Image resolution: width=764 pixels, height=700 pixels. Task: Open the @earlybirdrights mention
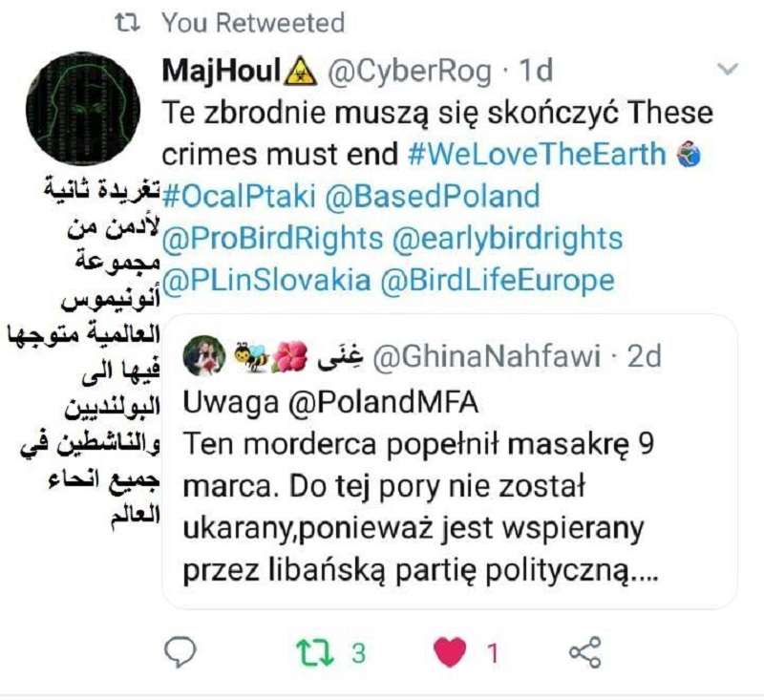[x=507, y=238]
